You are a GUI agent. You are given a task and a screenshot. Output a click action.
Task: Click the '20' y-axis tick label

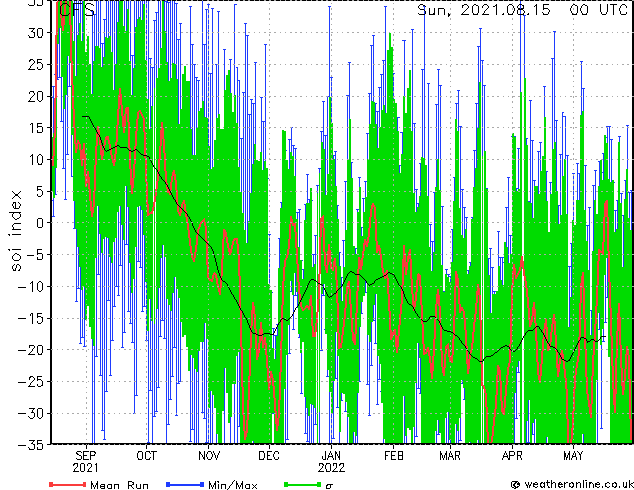point(36,96)
